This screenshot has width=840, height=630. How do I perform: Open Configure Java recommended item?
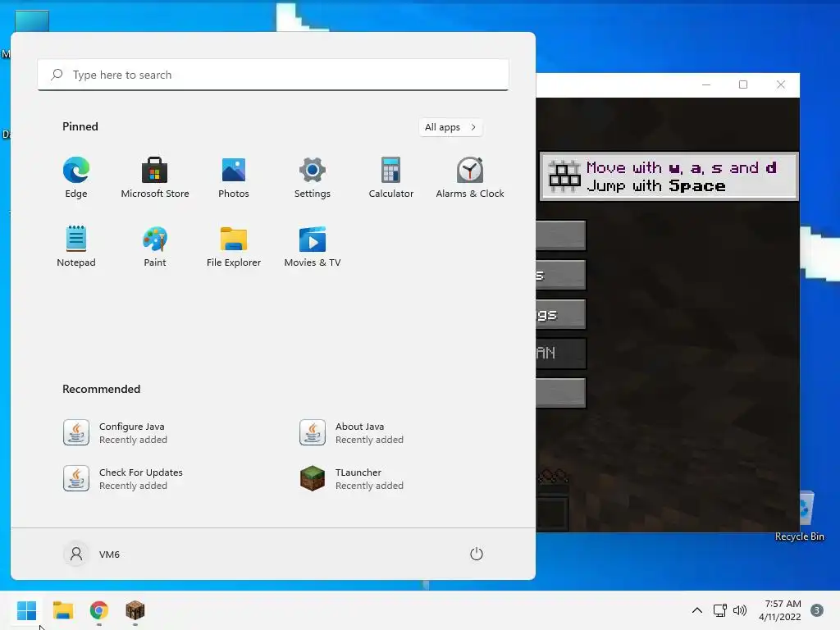pyautogui.click(x=115, y=433)
